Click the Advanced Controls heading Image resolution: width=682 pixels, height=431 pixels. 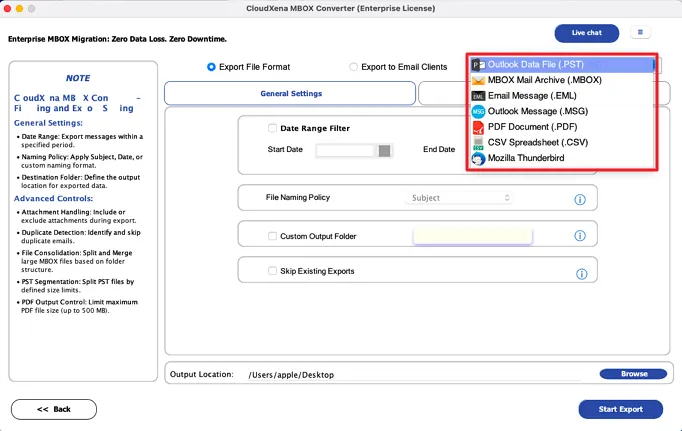click(53, 199)
